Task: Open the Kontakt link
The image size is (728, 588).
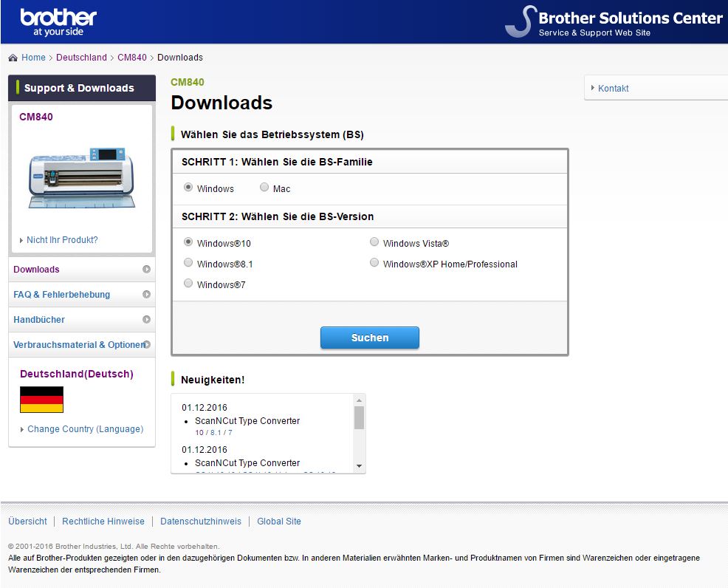Action: click(613, 88)
